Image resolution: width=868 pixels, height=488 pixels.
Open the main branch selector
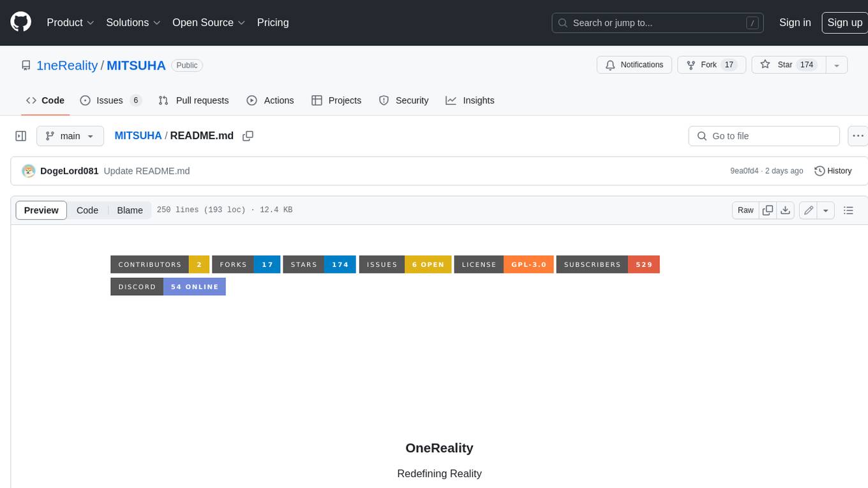pos(70,136)
